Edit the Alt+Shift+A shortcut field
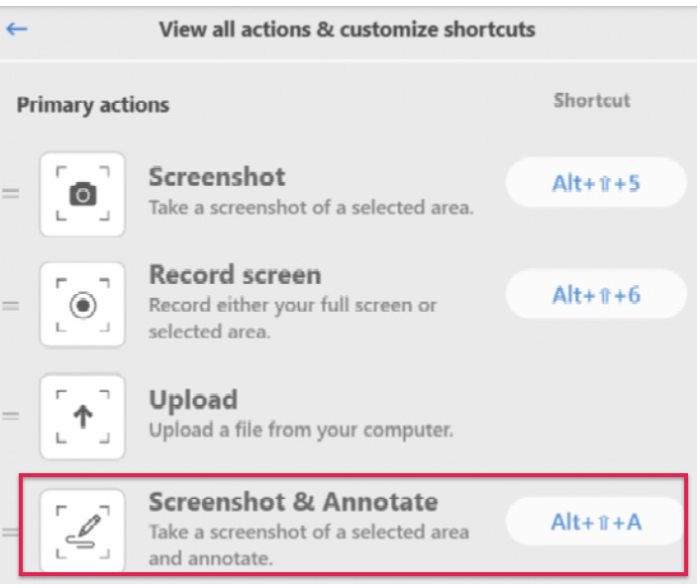700x588 pixels. coord(595,522)
